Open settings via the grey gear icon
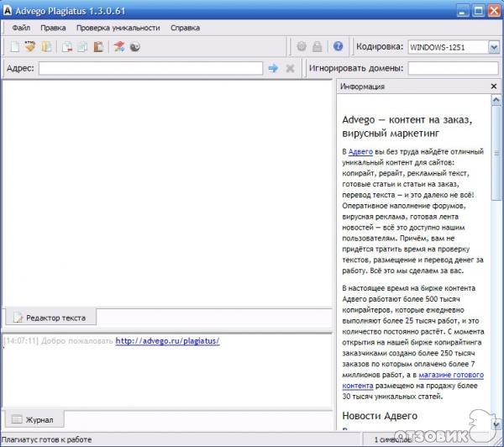This screenshot has height=447, width=504. [x=302, y=46]
